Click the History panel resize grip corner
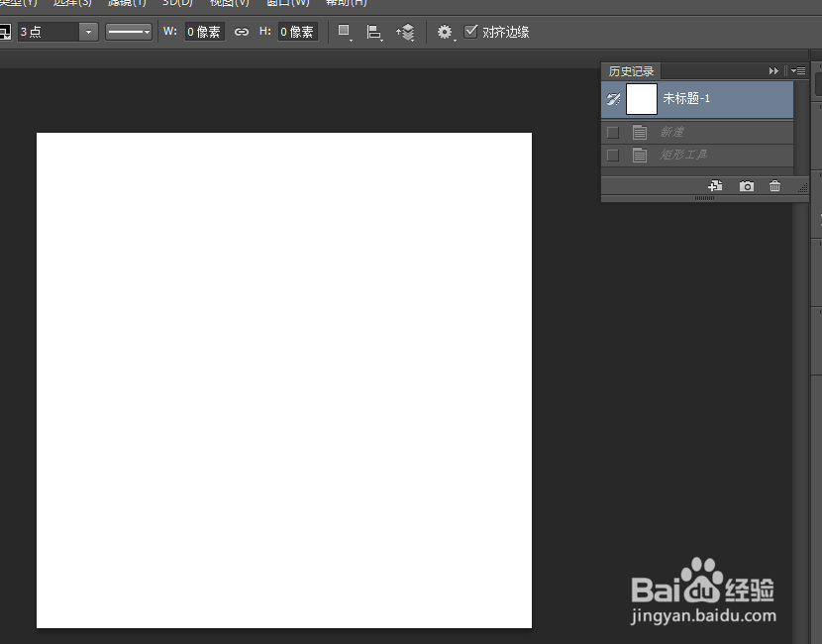This screenshot has width=822, height=644. coord(802,187)
